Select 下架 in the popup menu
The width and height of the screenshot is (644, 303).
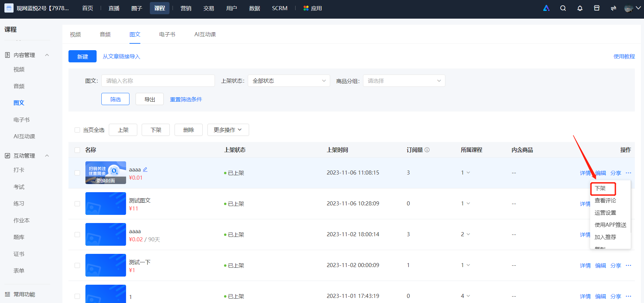[x=600, y=188]
